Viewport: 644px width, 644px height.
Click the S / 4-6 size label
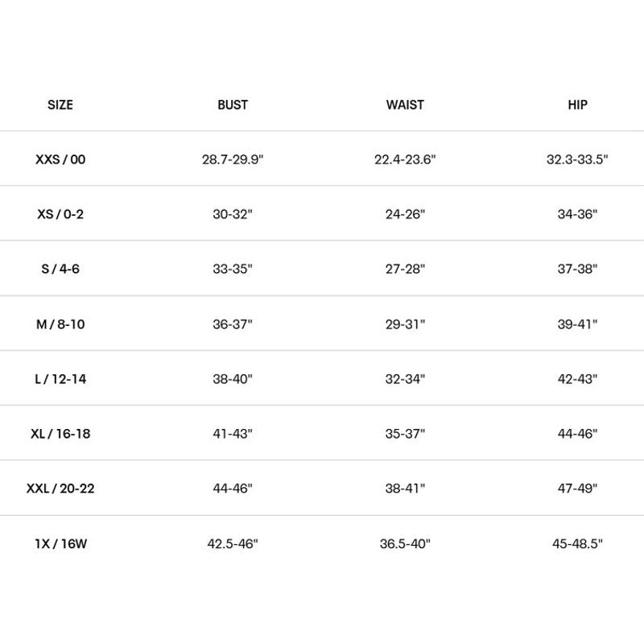[x=60, y=269]
